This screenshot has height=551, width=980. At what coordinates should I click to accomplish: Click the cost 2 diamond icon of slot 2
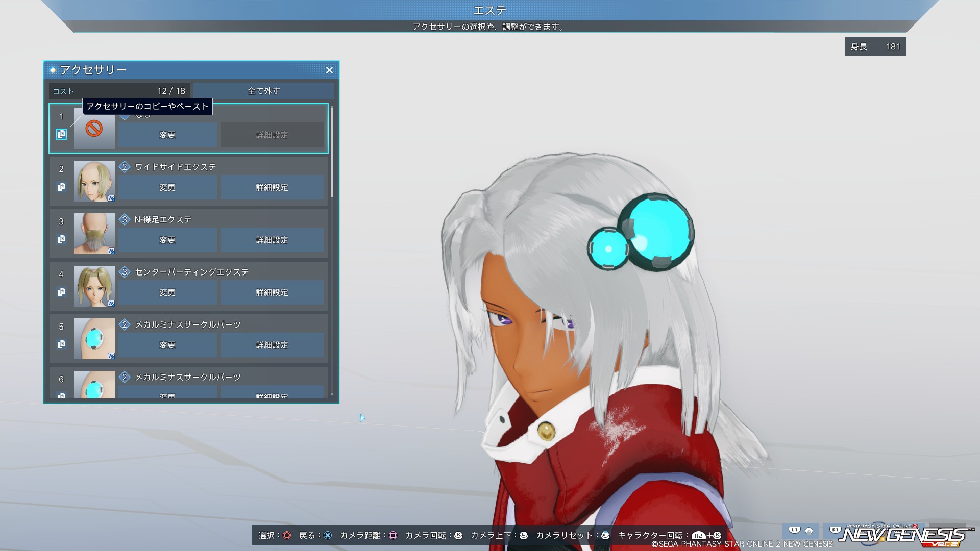pyautogui.click(x=125, y=167)
